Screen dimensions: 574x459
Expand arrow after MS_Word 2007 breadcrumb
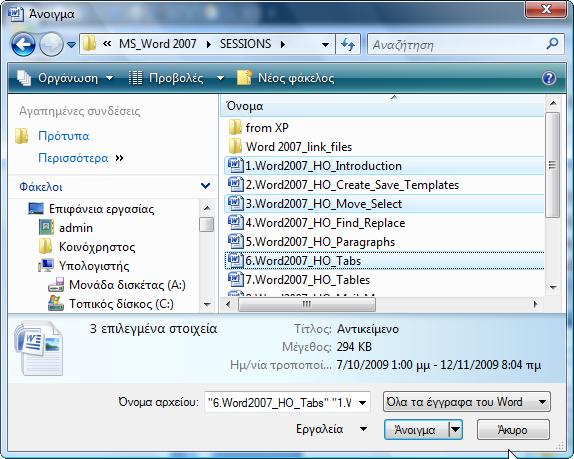209,45
